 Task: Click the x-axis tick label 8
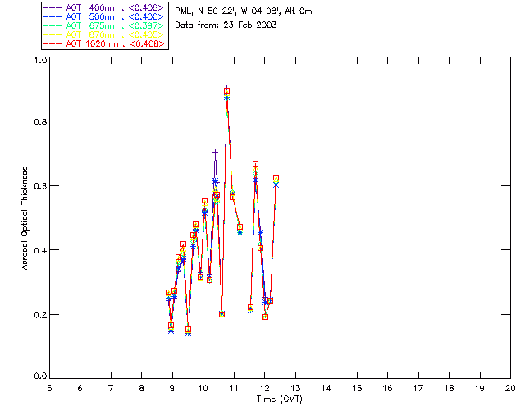pos(142,388)
